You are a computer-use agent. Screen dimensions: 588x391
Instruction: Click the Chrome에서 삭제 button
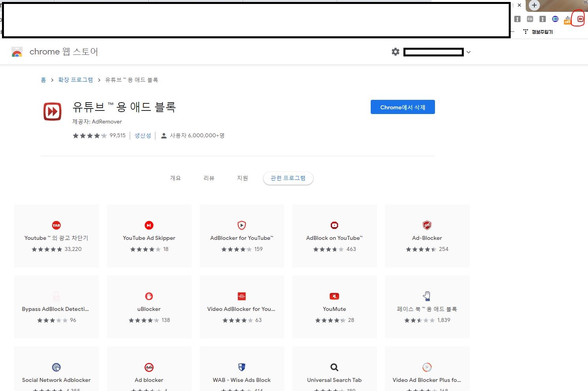click(403, 107)
